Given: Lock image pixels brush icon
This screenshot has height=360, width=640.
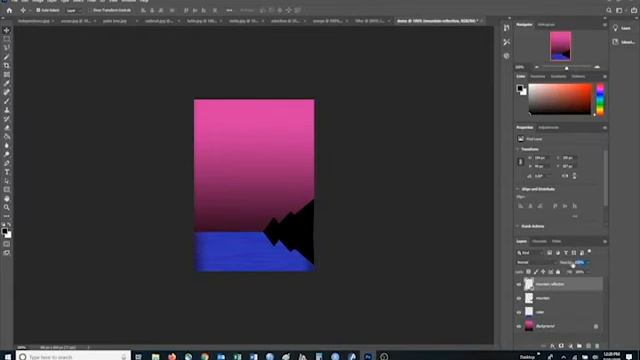Looking at the screenshot, I should point(536,272).
